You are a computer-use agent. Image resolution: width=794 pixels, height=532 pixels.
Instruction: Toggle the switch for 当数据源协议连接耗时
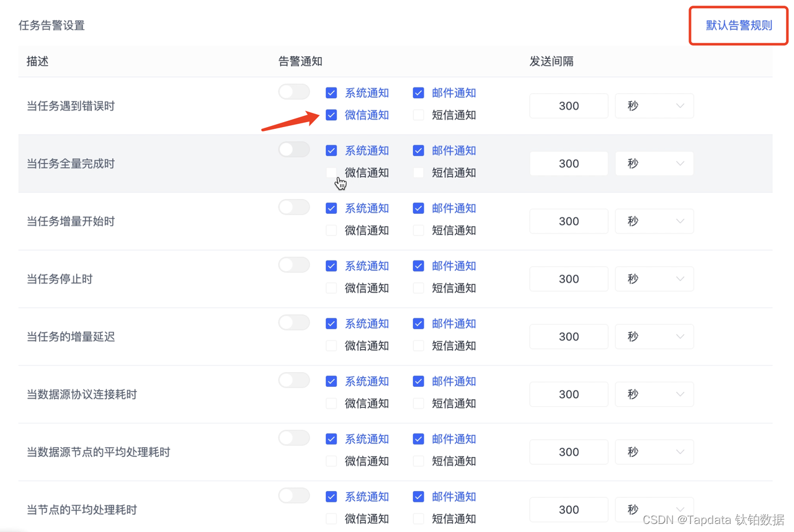click(x=294, y=380)
